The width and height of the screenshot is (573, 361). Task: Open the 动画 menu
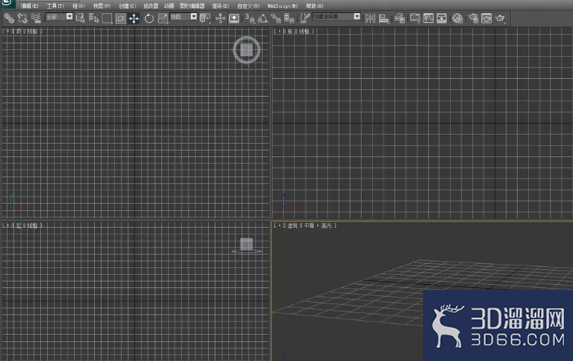tap(169, 6)
